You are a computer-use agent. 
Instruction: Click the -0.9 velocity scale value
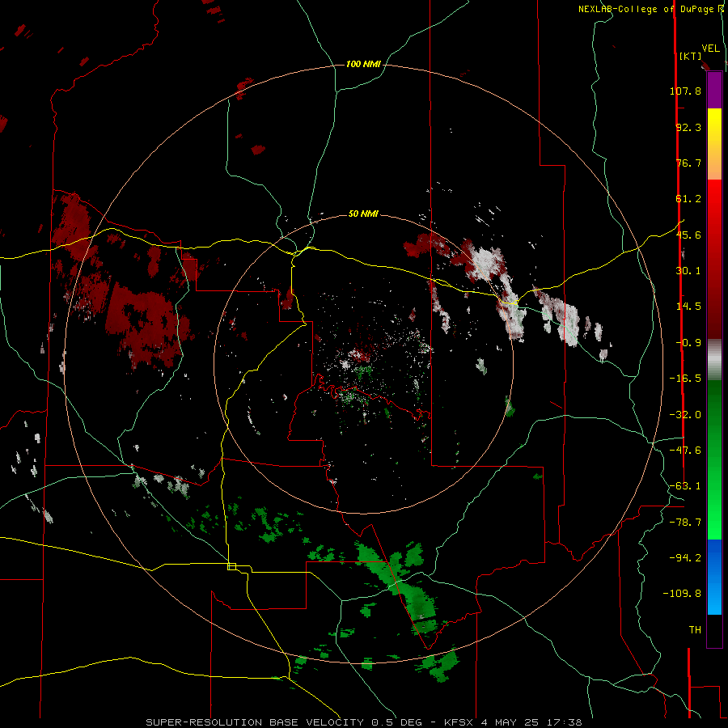tap(688, 343)
